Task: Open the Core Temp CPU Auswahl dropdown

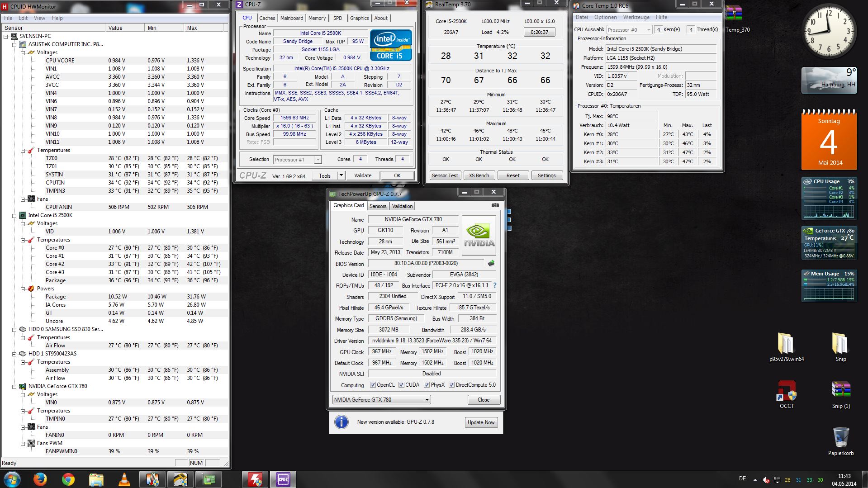Action: click(x=629, y=30)
